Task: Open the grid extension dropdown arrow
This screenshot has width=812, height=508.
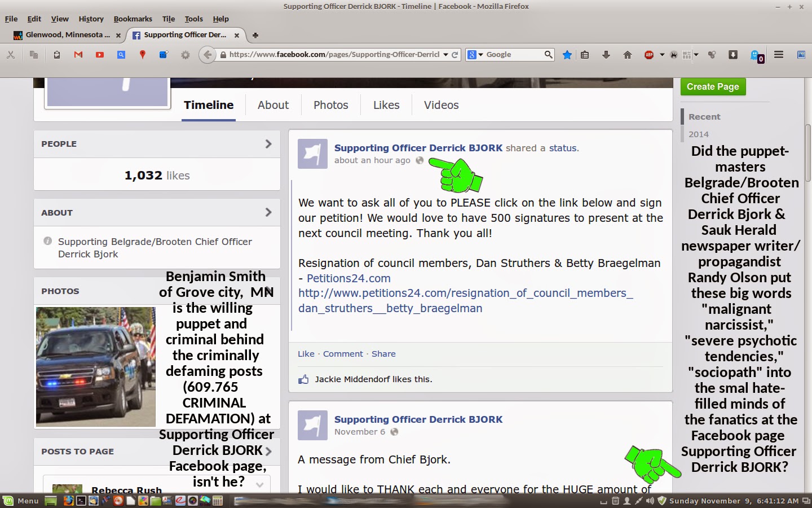Action: tap(696, 55)
